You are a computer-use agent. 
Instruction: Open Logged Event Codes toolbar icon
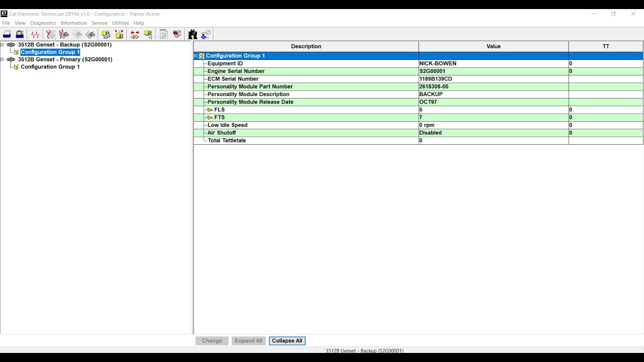91,35
